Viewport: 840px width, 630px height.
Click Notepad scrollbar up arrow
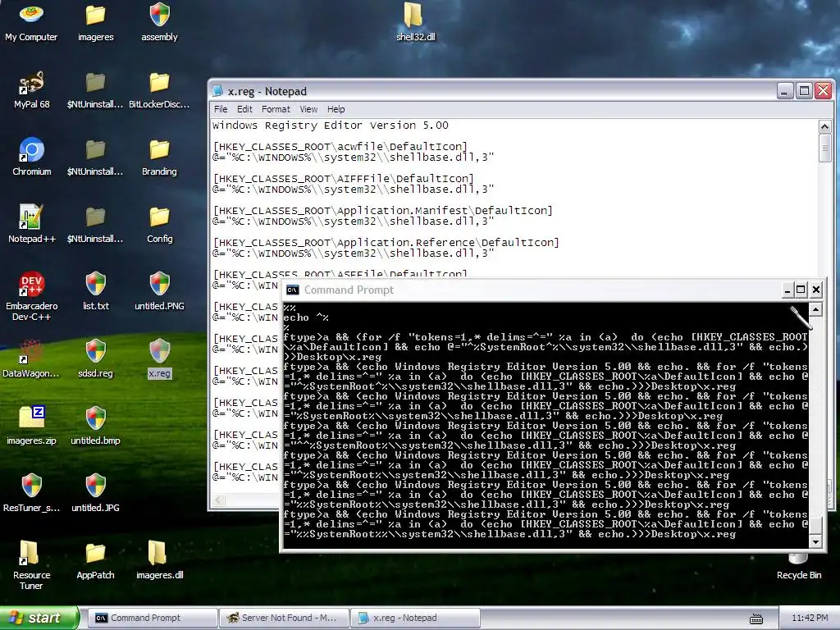tap(825, 126)
